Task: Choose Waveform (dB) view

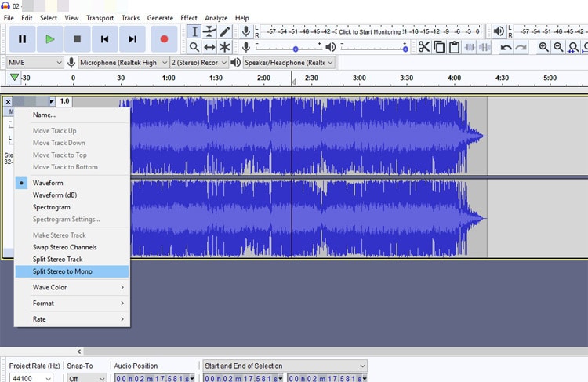Action: point(72,195)
